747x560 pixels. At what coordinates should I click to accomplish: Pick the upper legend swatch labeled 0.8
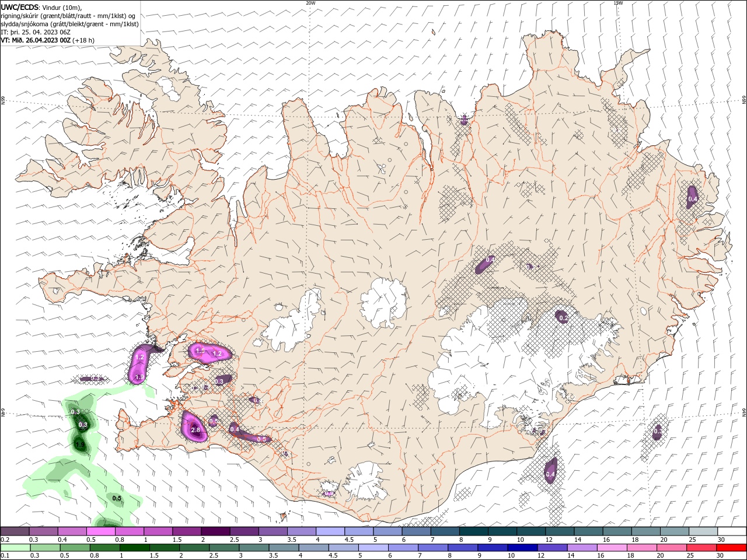pos(130,531)
